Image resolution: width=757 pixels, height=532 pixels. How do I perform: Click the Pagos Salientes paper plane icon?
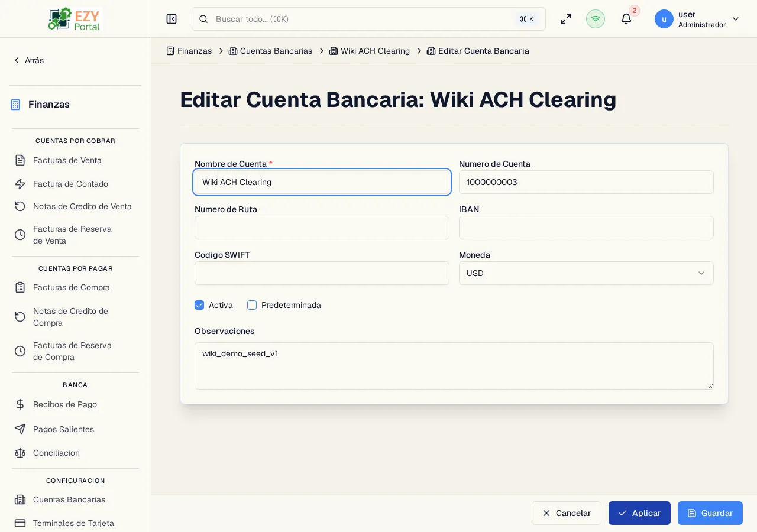20,429
